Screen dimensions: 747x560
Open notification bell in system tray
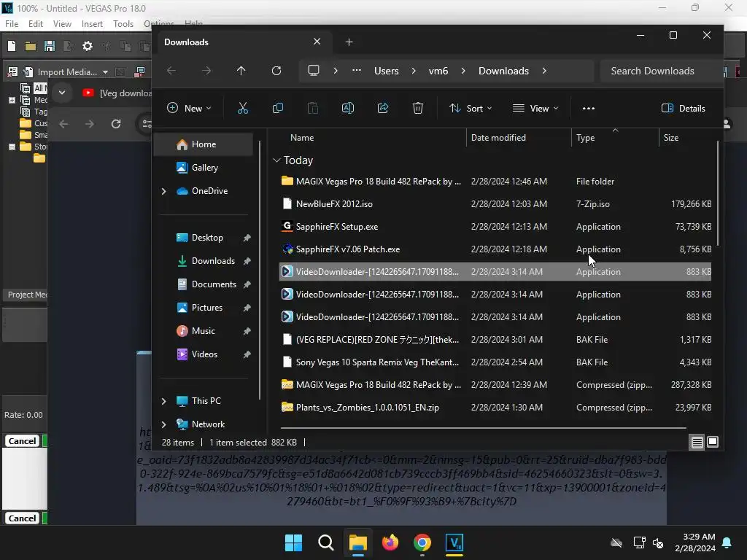coord(727,542)
